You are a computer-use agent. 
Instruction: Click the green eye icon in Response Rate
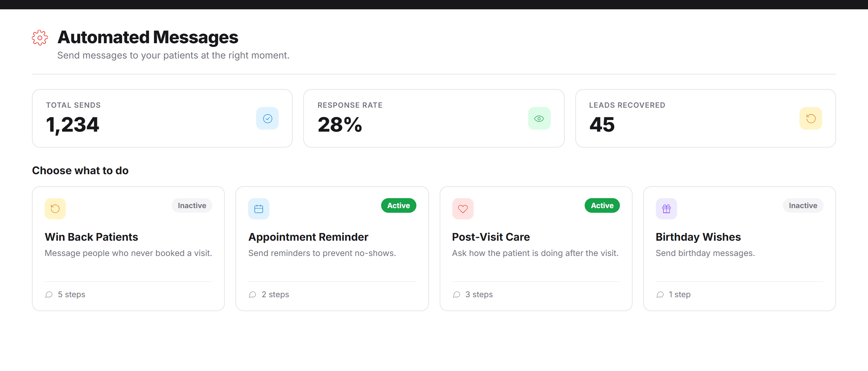coord(539,119)
